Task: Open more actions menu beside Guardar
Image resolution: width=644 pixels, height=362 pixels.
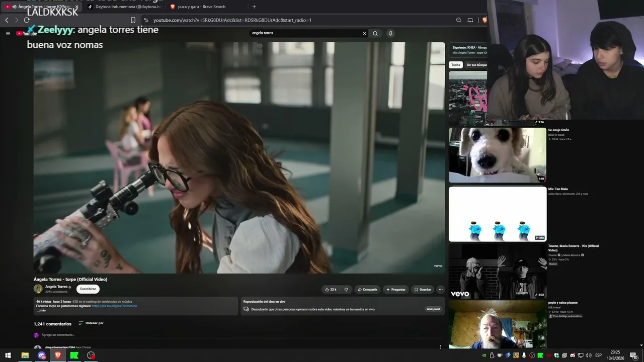Action: 441,290
